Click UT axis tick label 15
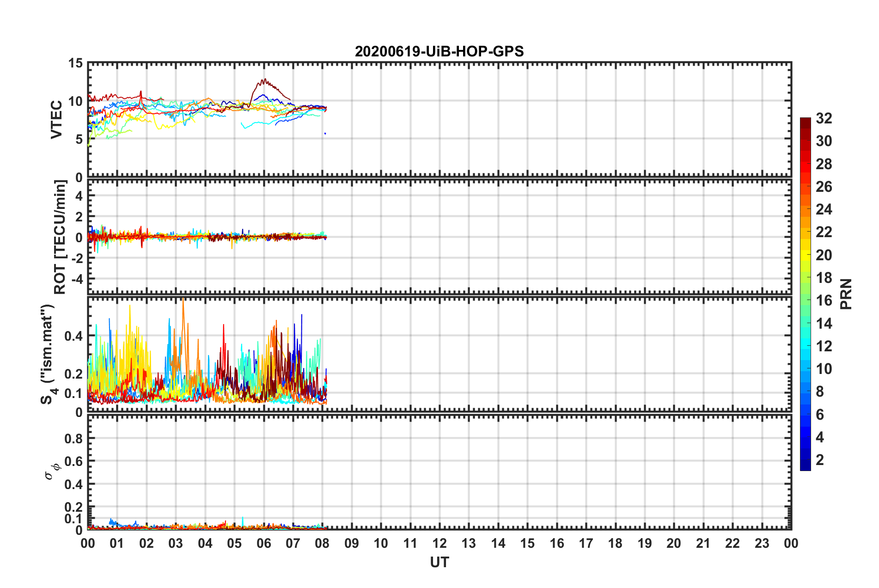The width and height of the screenshot is (879, 588). point(527,543)
